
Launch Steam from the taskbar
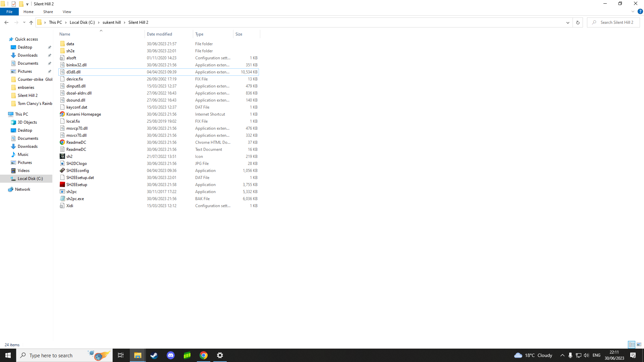(x=154, y=355)
